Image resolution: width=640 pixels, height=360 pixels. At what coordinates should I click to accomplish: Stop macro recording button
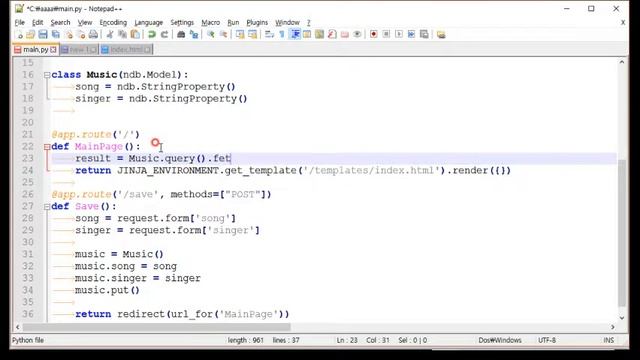(386, 35)
